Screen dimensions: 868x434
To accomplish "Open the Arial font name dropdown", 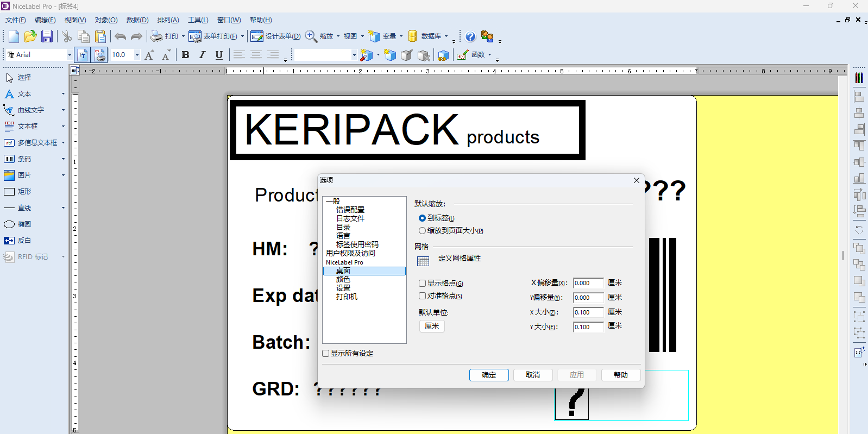I will point(70,55).
